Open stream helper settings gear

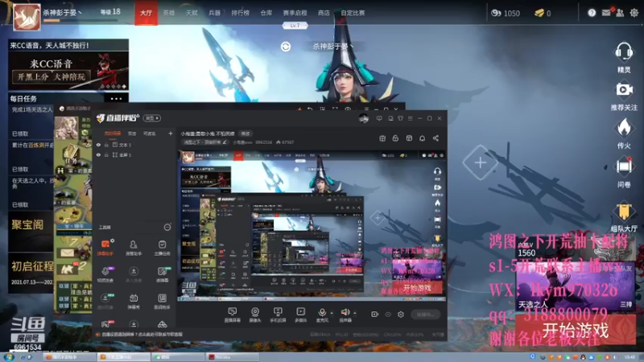[400, 315]
